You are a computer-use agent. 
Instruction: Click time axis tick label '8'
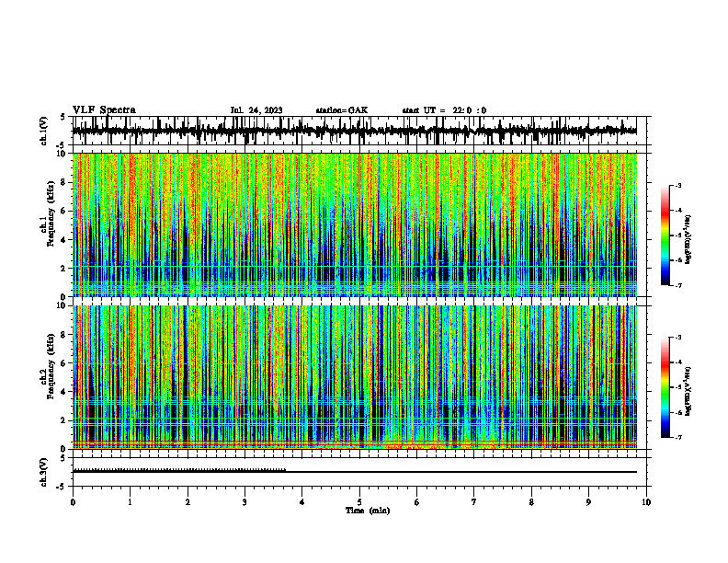531,502
